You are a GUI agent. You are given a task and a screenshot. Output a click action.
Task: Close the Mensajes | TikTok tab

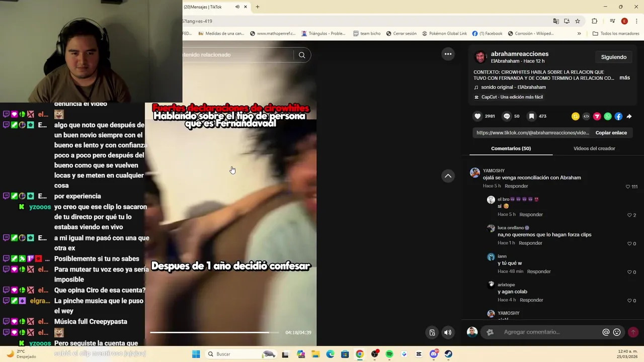246,7
